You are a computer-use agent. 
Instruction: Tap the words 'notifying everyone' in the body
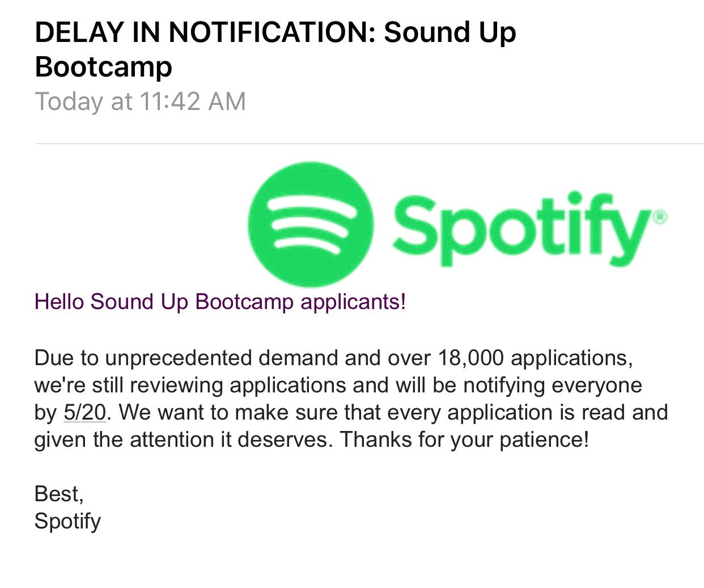553,386
